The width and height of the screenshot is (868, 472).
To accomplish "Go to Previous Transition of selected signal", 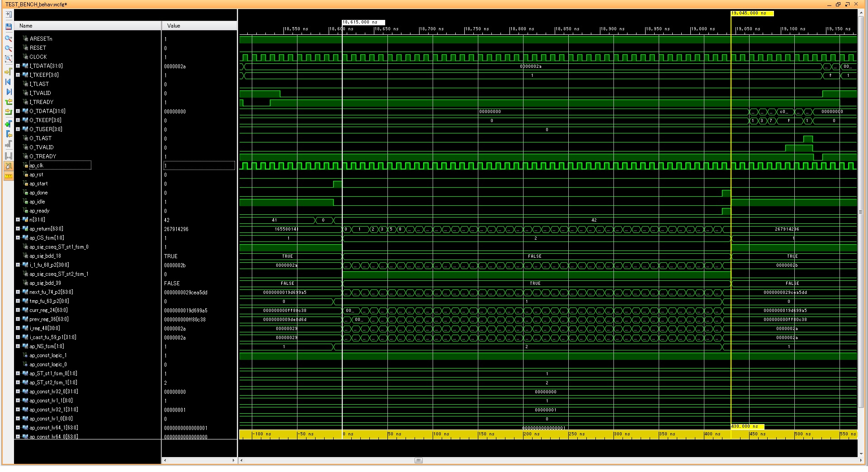I will (8, 102).
